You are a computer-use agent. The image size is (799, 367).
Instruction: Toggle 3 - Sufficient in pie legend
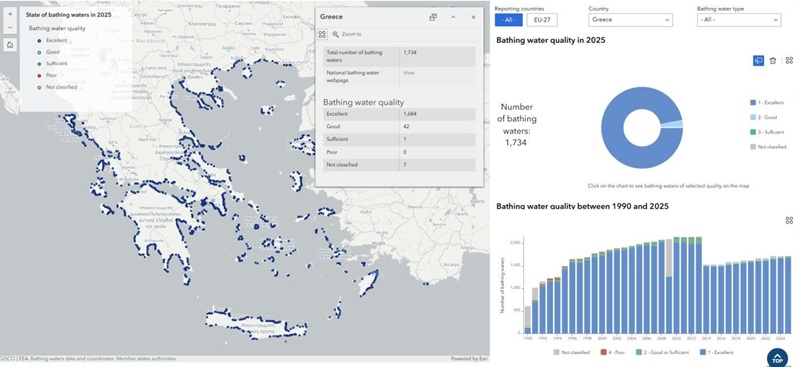coord(767,132)
